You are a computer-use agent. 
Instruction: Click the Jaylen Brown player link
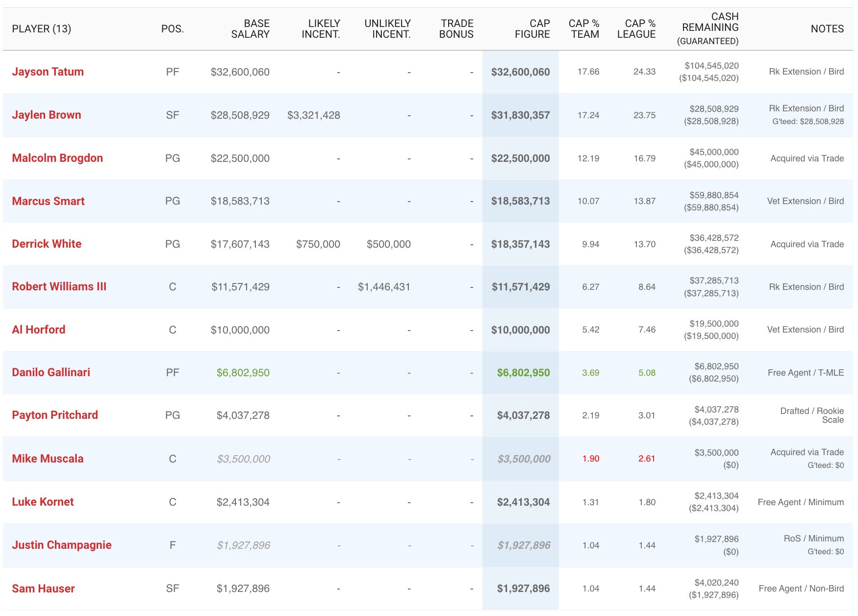pos(47,115)
